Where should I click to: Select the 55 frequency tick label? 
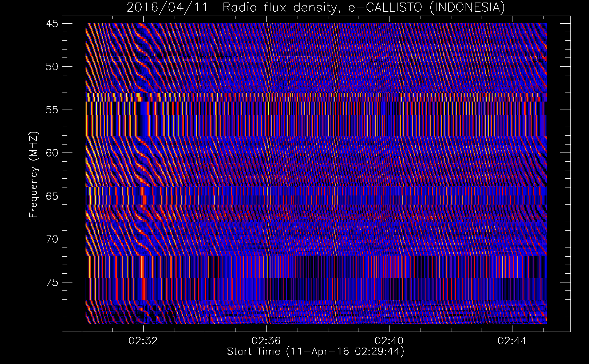pos(52,110)
